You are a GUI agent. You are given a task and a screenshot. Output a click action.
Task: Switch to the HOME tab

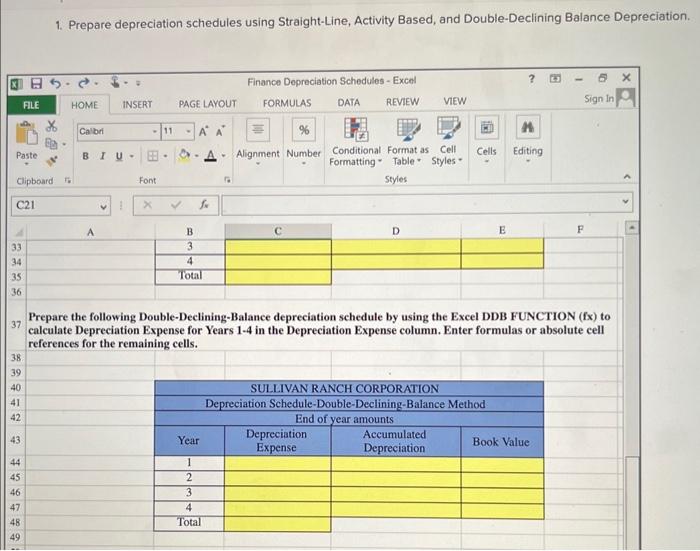pos(84,105)
